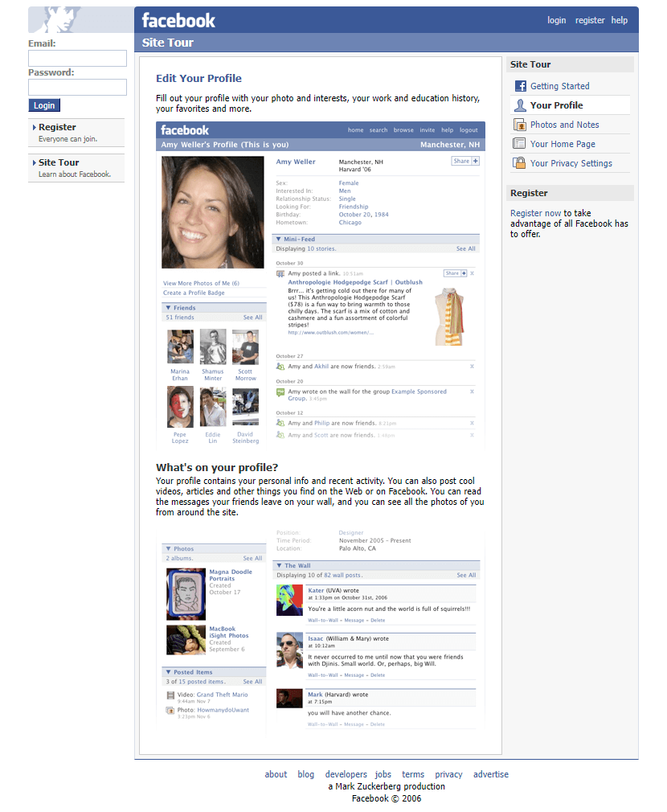Click the Edit Your Profile heading
This screenshot has width=667, height=812.
click(198, 78)
